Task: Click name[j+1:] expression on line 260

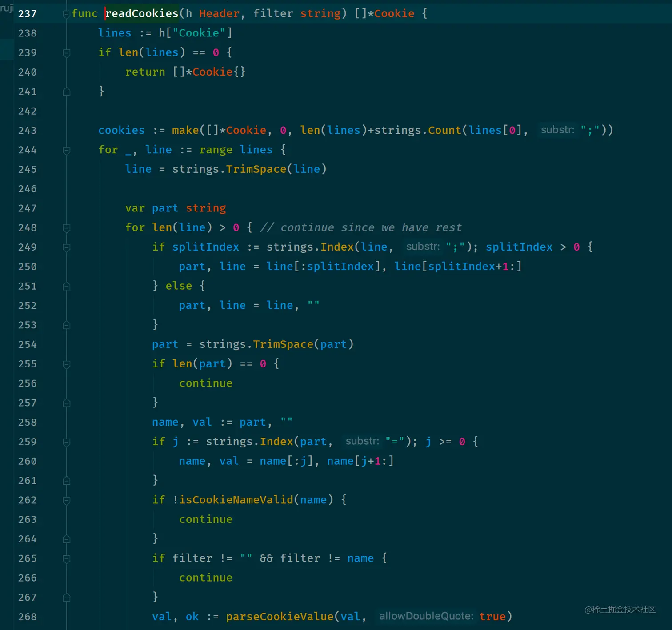Action: point(361,461)
